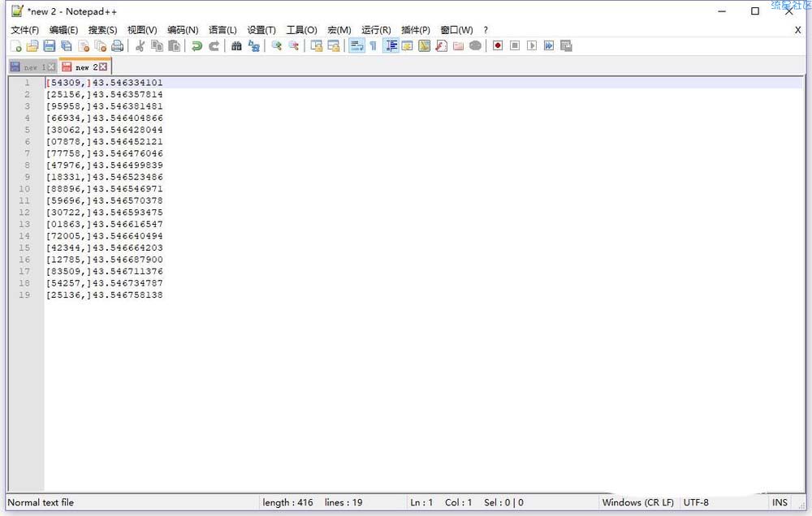Toggle show all characters pilcrow icon

pyautogui.click(x=374, y=46)
